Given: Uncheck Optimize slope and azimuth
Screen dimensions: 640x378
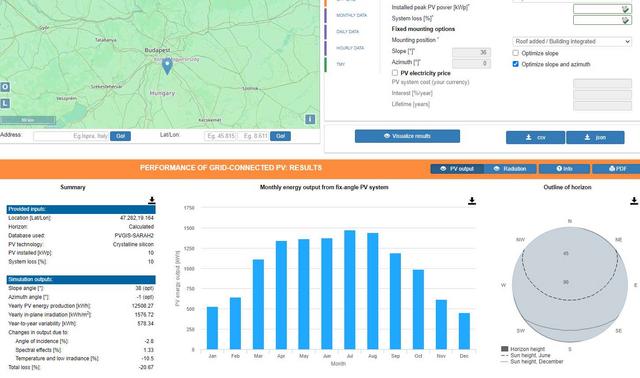Looking at the screenshot, I should click(x=516, y=64).
